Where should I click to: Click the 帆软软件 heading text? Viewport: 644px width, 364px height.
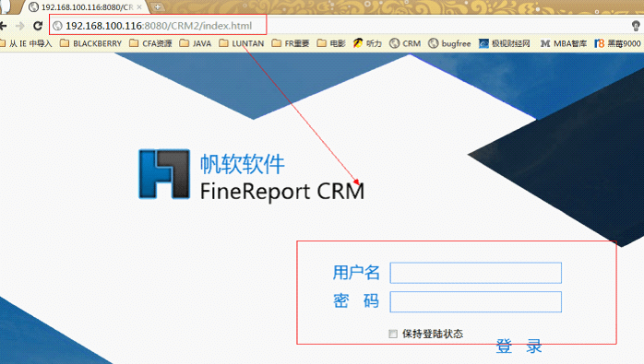click(243, 164)
